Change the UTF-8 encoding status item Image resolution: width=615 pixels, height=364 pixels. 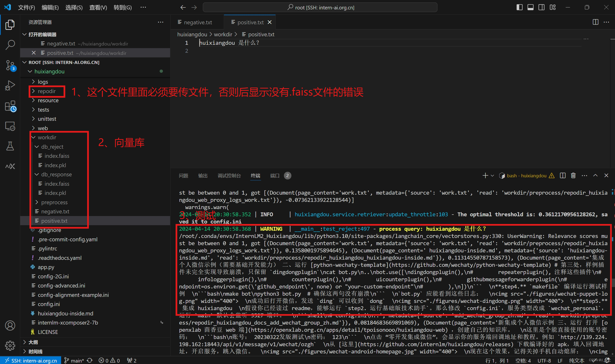[x=544, y=360]
